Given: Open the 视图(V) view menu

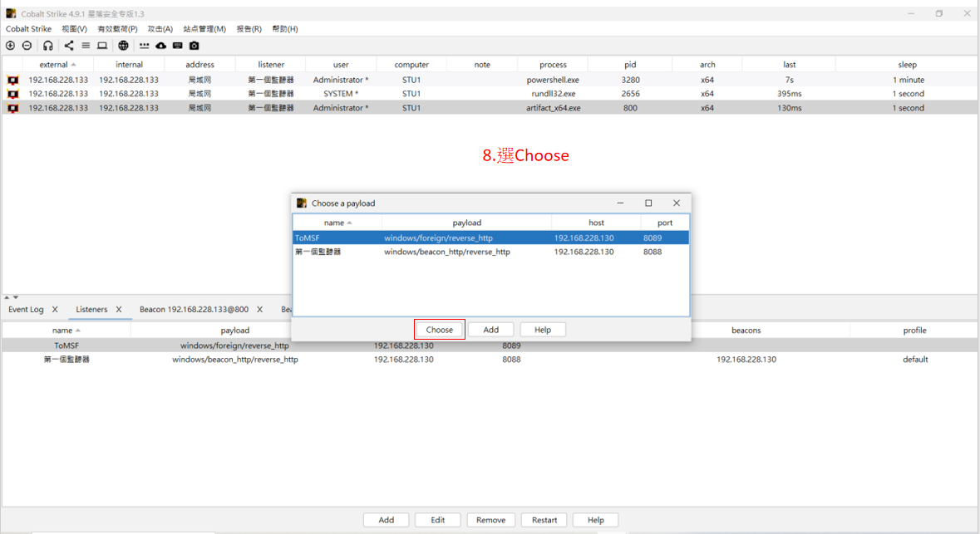Looking at the screenshot, I should [74, 29].
